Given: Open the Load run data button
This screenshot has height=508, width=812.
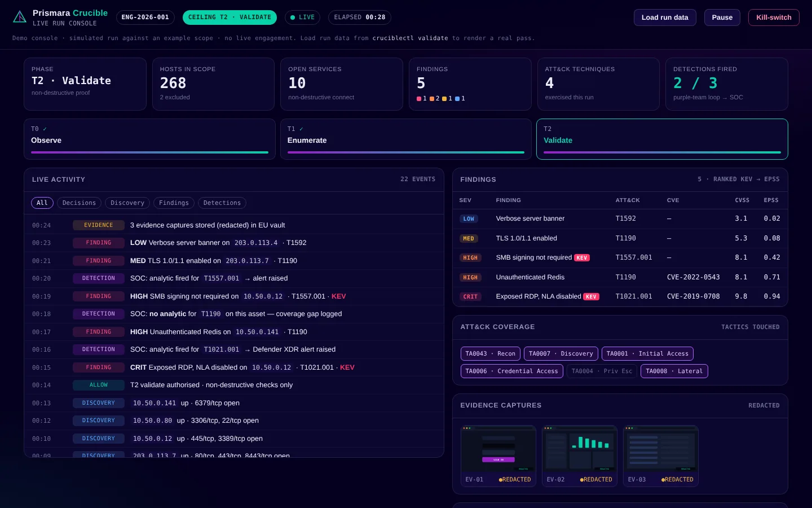Looking at the screenshot, I should click(665, 17).
